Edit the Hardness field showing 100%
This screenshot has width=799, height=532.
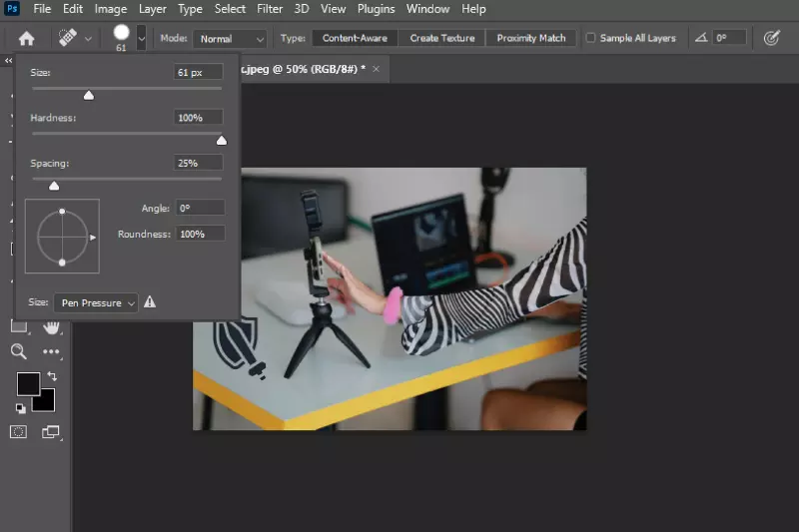[x=198, y=118]
